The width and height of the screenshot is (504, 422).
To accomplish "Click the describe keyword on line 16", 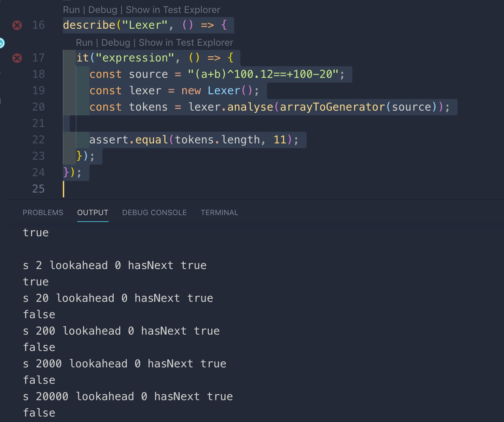I will tap(89, 25).
